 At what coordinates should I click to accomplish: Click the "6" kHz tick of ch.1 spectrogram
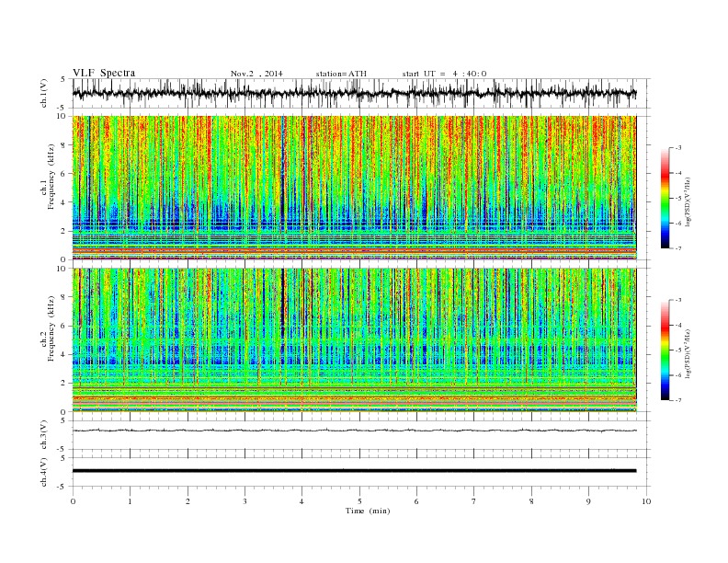63,174
